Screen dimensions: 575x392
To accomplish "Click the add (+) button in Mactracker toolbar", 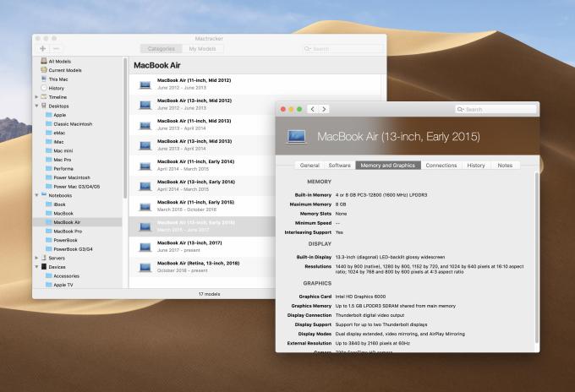I will pyautogui.click(x=43, y=49).
